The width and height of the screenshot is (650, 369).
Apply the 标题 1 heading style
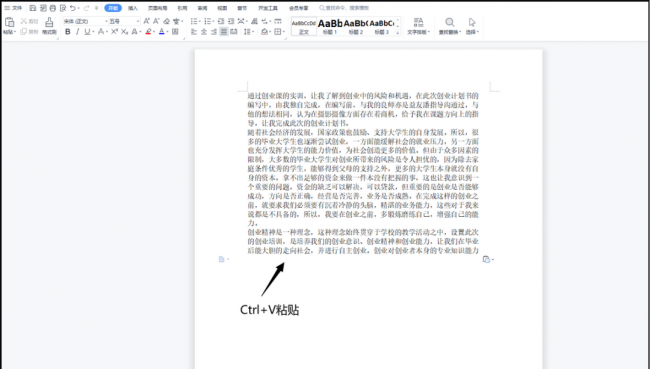(x=330, y=26)
